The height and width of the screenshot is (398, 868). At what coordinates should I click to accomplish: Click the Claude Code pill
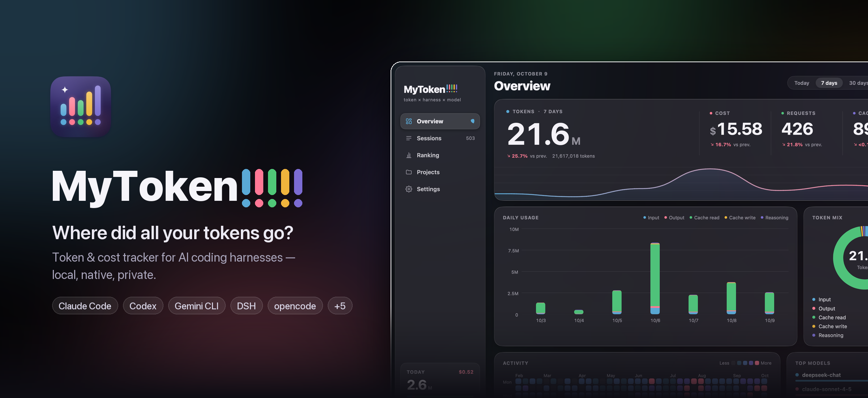coord(85,306)
